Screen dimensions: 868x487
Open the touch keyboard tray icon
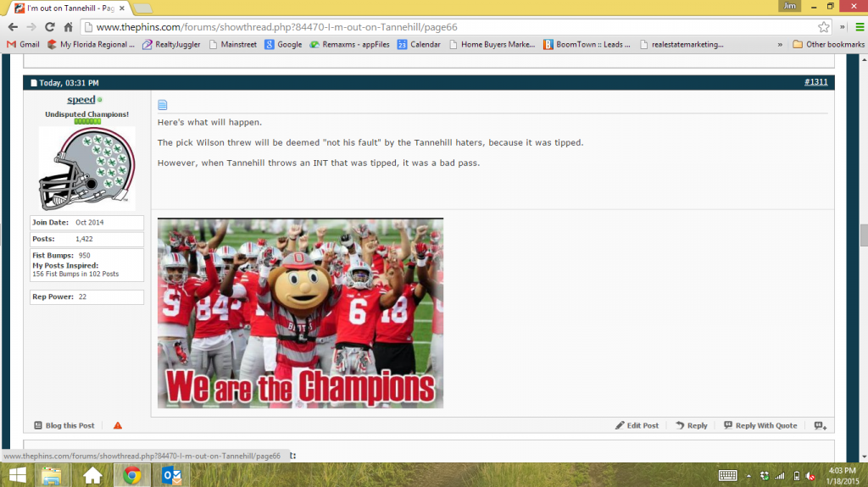727,475
